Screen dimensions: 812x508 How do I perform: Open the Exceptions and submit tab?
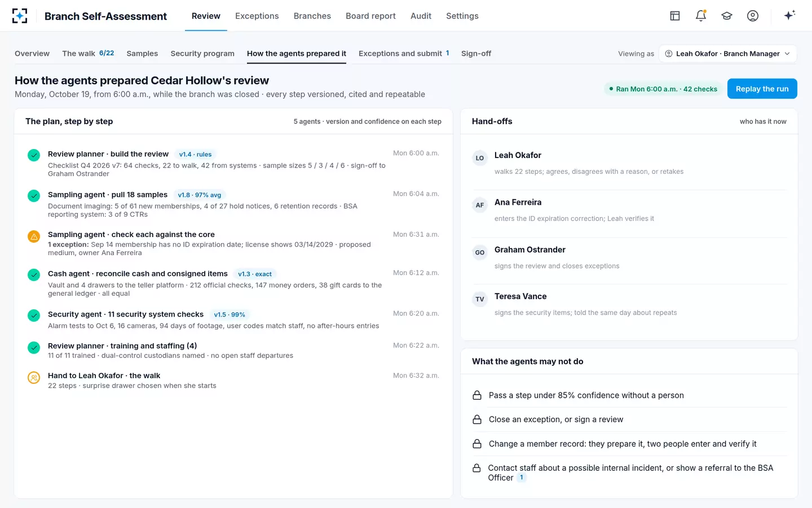pyautogui.click(x=404, y=54)
